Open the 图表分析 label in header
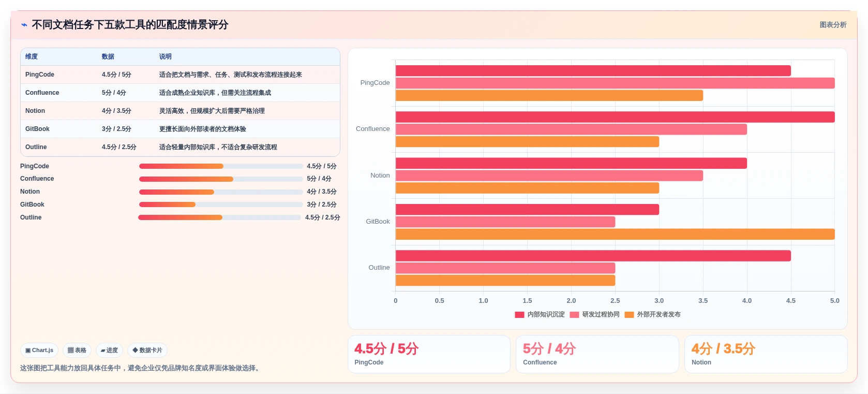The height and width of the screenshot is (394, 868). (833, 25)
